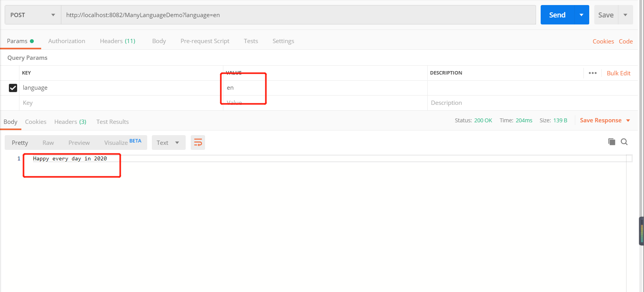Click line number 1 in response gutter
Screen dimensions: 644x292
tap(19, 158)
